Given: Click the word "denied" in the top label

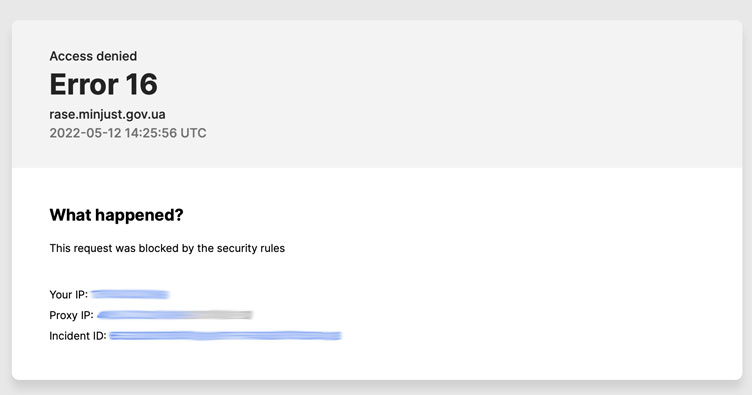Looking at the screenshot, I should point(115,56).
